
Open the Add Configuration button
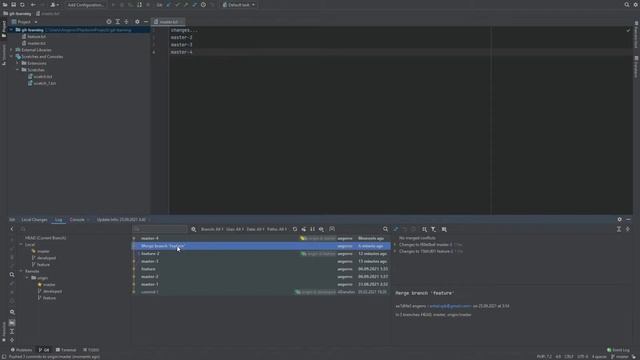point(85,5)
